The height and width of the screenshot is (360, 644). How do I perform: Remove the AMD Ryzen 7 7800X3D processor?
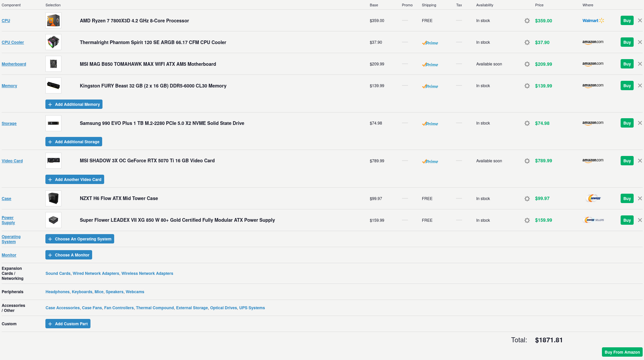(640, 20)
